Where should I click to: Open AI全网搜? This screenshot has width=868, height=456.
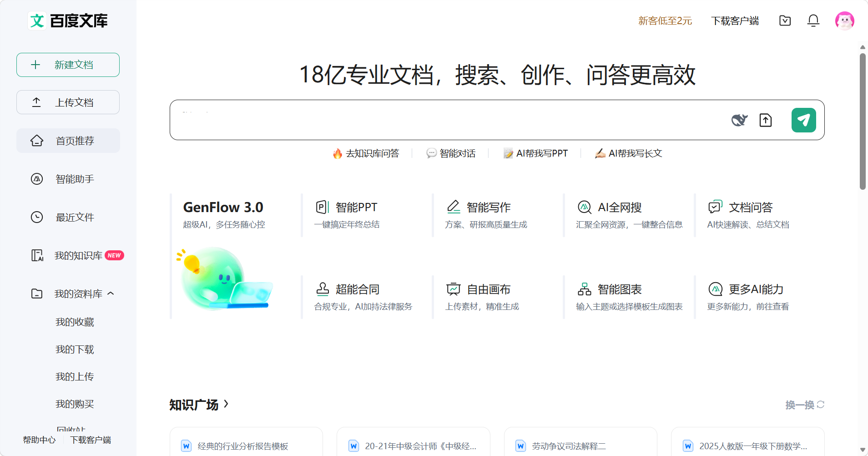click(x=619, y=206)
